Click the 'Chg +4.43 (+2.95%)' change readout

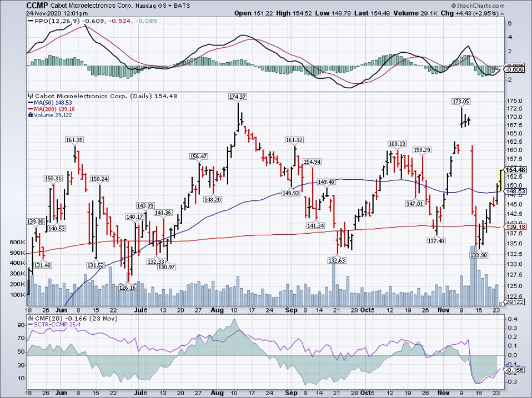pos(470,13)
